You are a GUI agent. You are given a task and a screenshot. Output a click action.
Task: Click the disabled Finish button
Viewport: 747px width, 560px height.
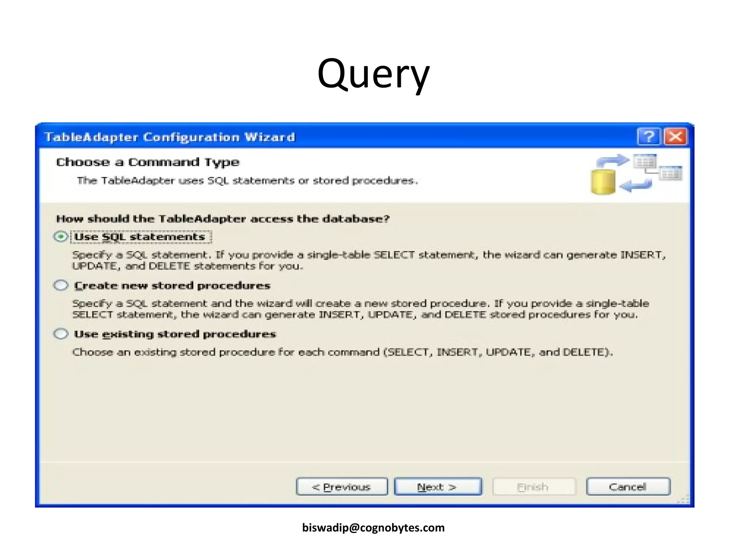click(534, 487)
